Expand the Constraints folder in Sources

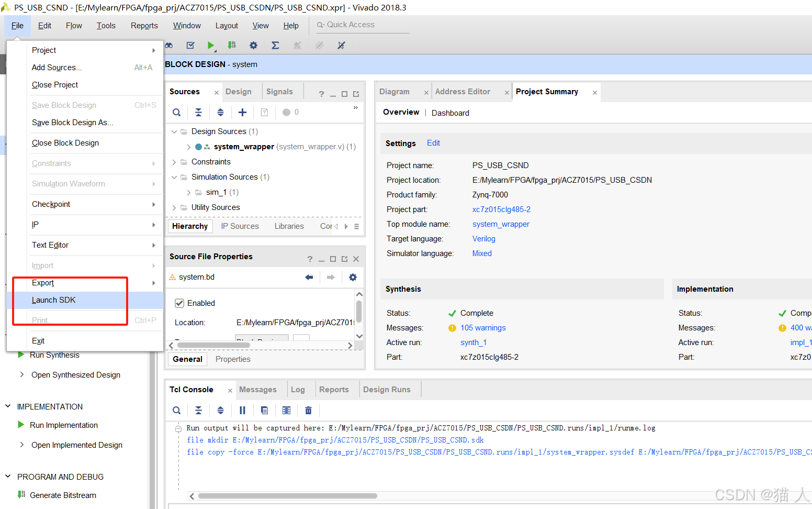click(174, 162)
